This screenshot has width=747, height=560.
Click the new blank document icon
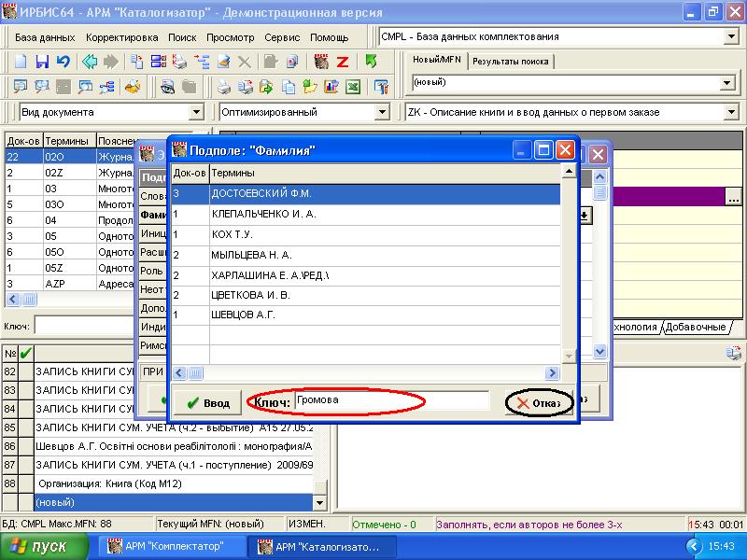click(x=21, y=62)
